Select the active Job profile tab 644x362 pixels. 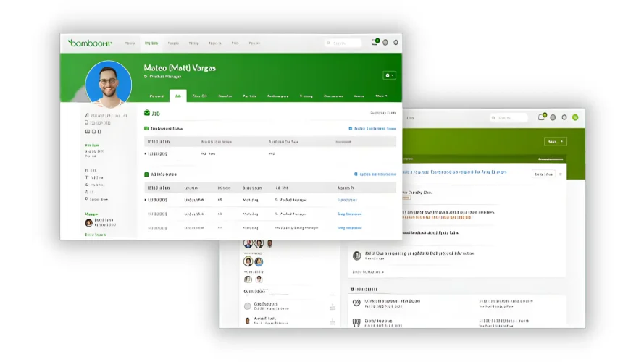coord(177,96)
